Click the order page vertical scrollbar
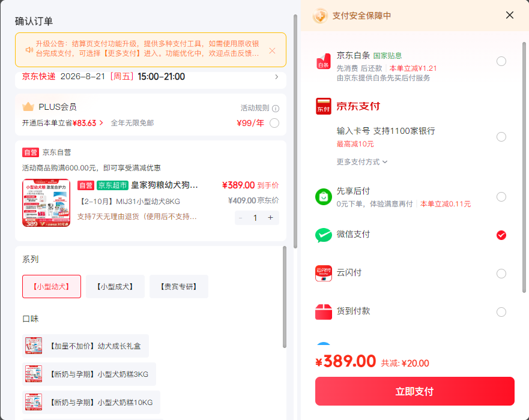The width and height of the screenshot is (529, 420). pyautogui.click(x=295, y=131)
